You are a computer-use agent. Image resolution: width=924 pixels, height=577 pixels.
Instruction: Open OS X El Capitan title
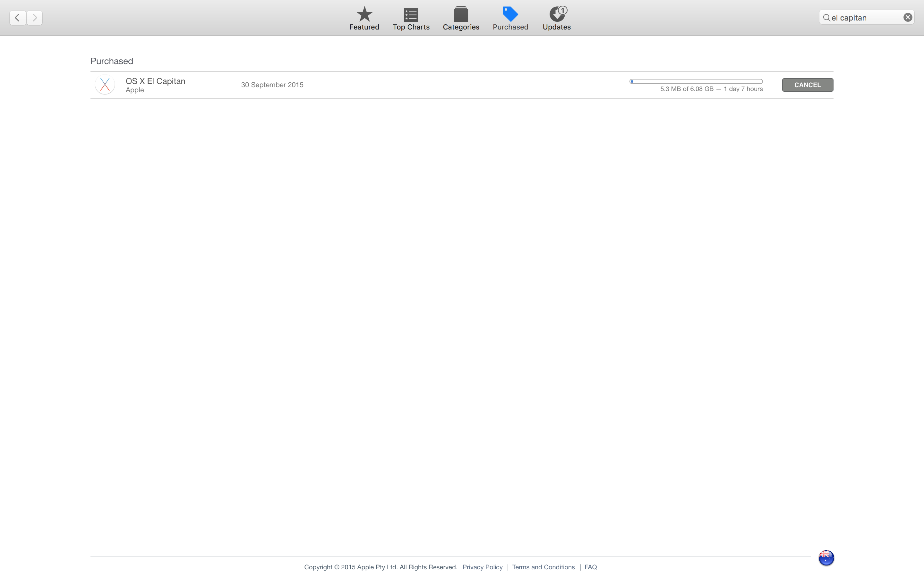tap(155, 81)
